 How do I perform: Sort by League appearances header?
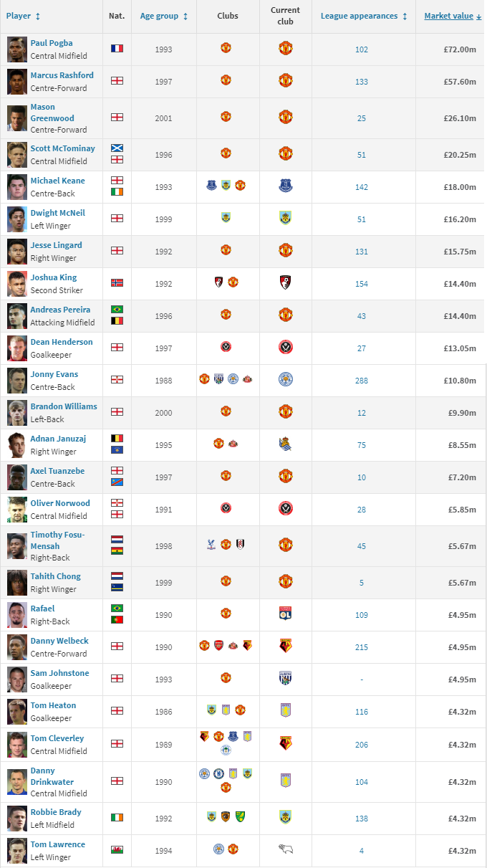click(363, 16)
